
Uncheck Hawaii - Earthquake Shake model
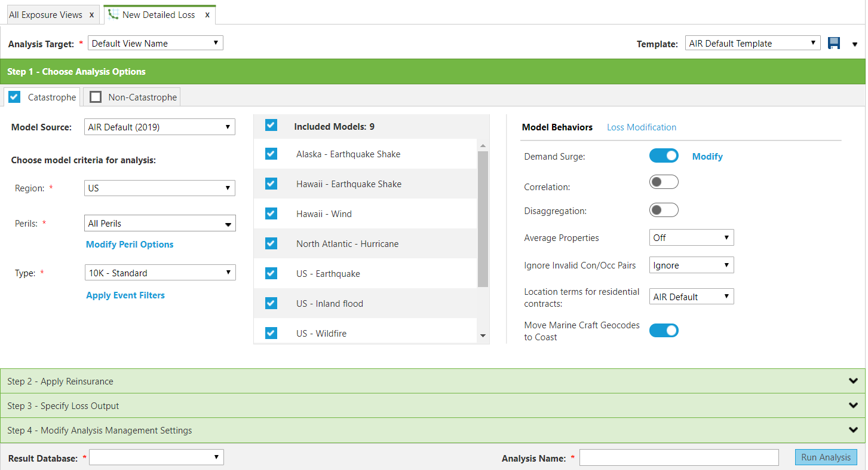tap(271, 184)
